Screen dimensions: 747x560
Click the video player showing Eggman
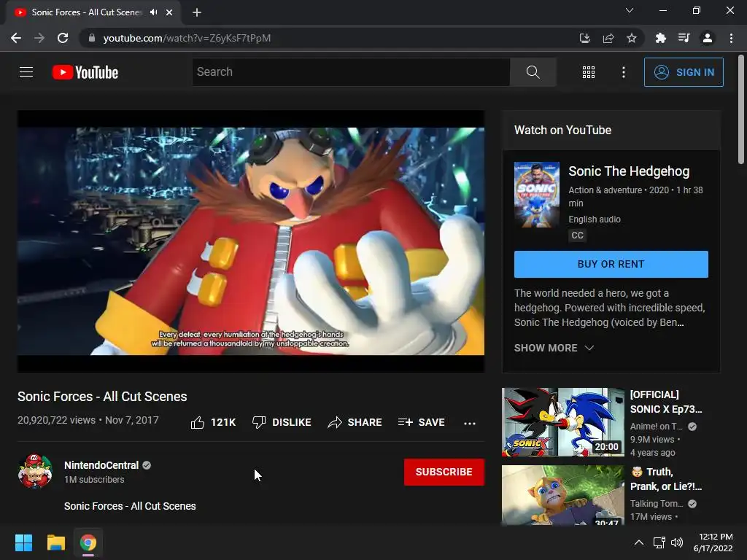click(251, 241)
